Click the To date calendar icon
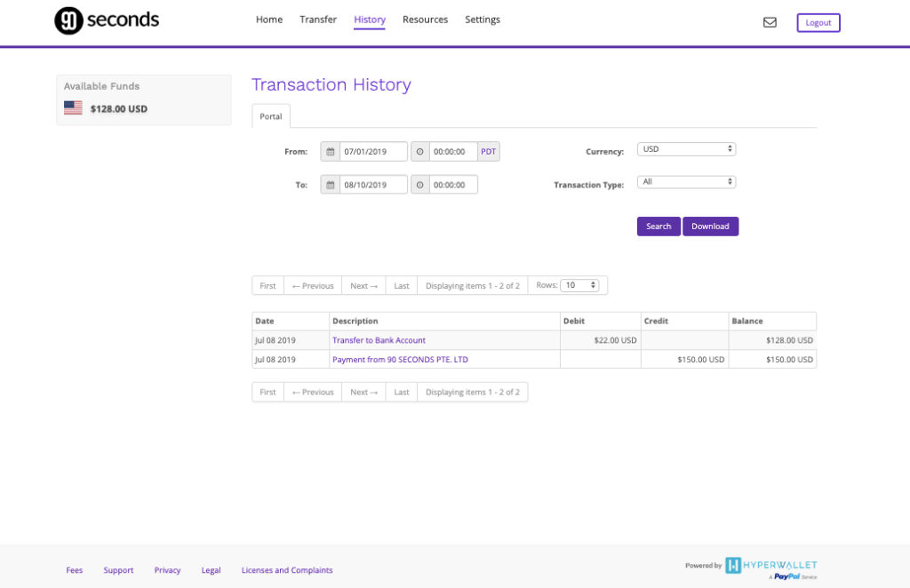 330,185
